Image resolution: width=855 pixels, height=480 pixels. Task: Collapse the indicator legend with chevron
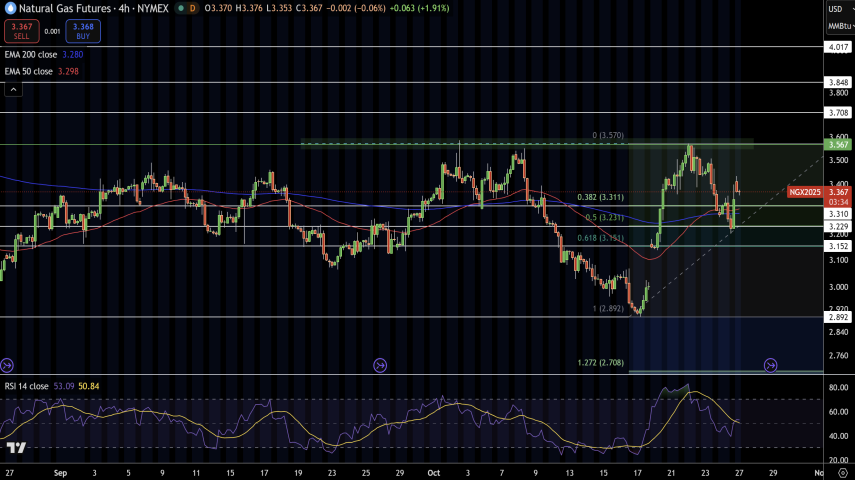[14, 89]
